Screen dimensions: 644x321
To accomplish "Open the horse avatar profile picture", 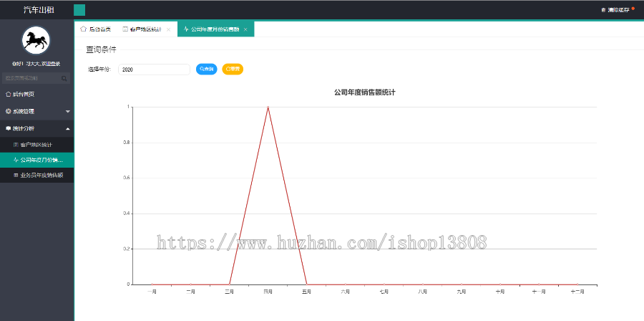I will [x=36, y=40].
